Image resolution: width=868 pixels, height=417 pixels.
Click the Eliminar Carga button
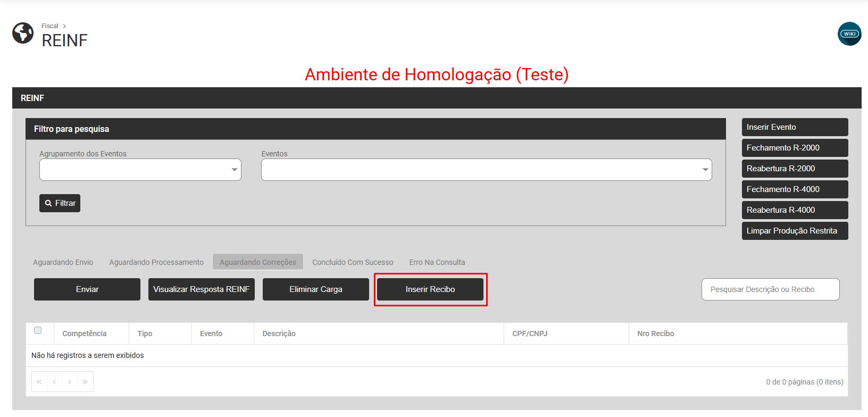[316, 289]
